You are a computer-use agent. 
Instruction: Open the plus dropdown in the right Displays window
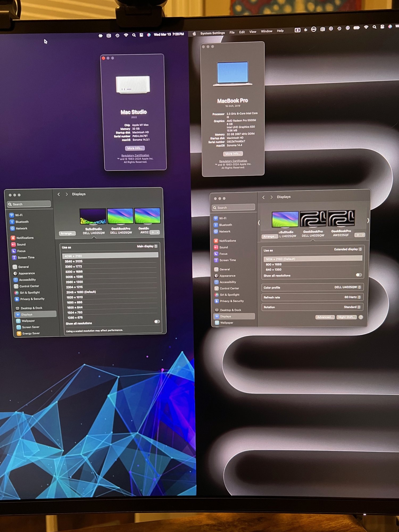[x=360, y=235]
